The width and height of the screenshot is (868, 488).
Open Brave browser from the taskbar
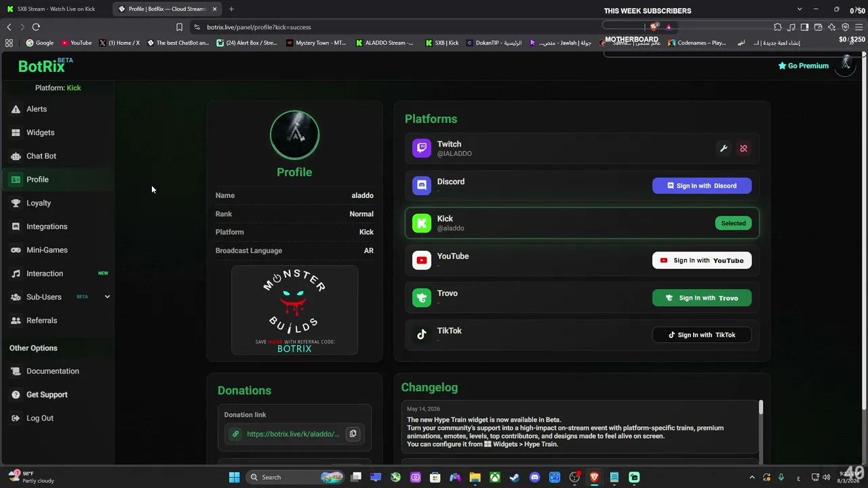[x=594, y=477]
